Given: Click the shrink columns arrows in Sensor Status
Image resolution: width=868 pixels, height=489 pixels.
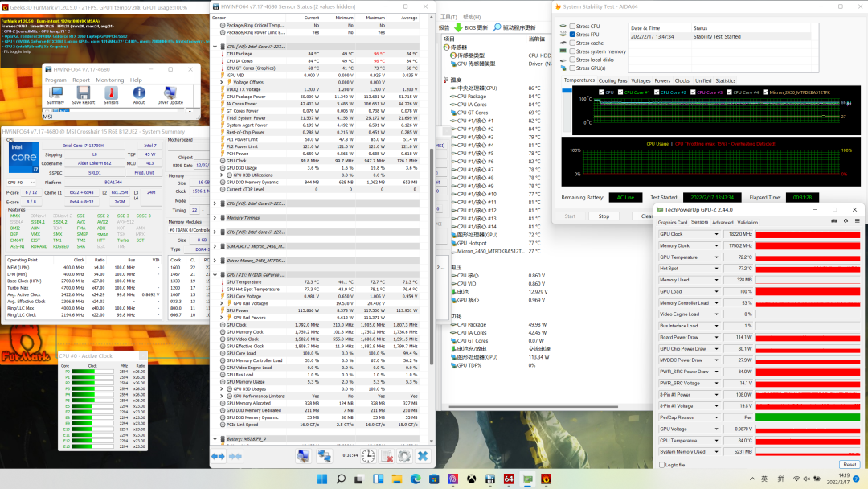Looking at the screenshot, I should 235,456.
